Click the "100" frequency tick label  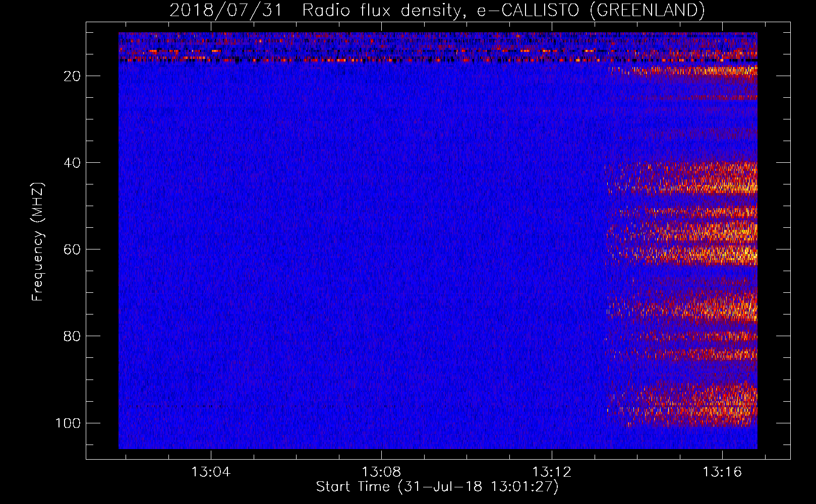click(x=68, y=423)
